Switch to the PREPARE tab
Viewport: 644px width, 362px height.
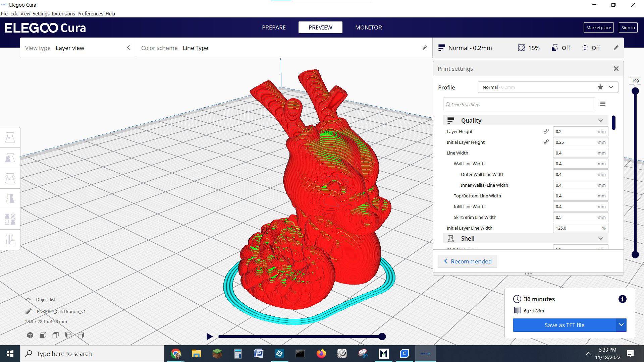tap(274, 27)
